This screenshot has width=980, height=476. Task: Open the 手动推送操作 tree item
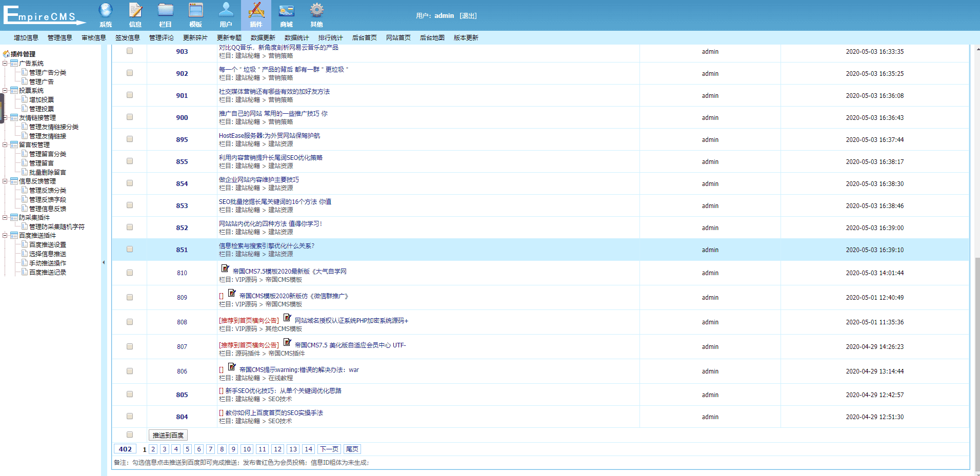(x=48, y=263)
